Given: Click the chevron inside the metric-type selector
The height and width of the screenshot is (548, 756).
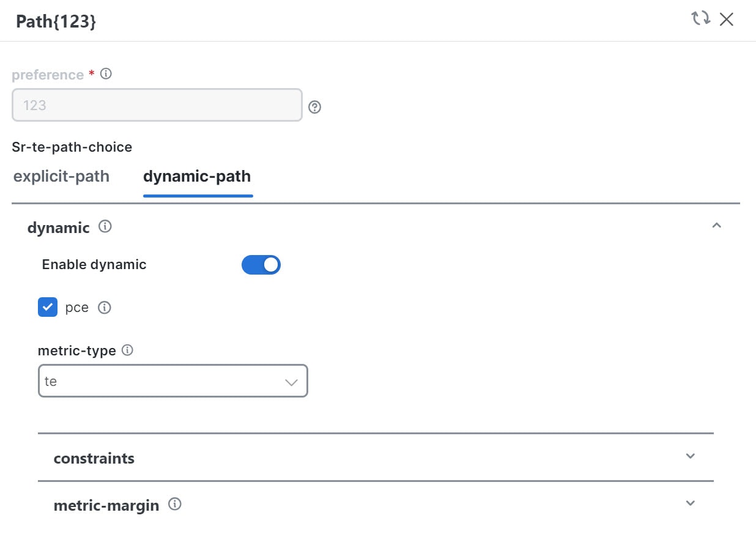Looking at the screenshot, I should (x=291, y=381).
